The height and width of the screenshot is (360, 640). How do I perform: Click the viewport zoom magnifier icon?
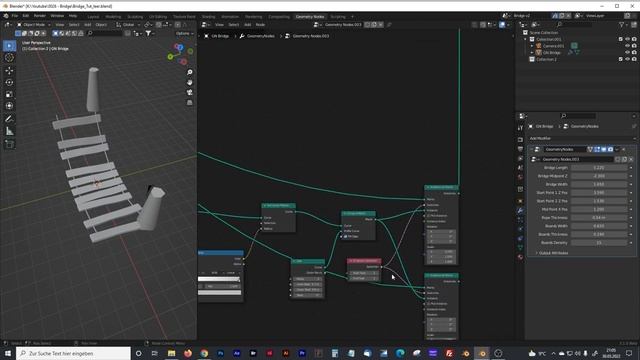point(190,72)
